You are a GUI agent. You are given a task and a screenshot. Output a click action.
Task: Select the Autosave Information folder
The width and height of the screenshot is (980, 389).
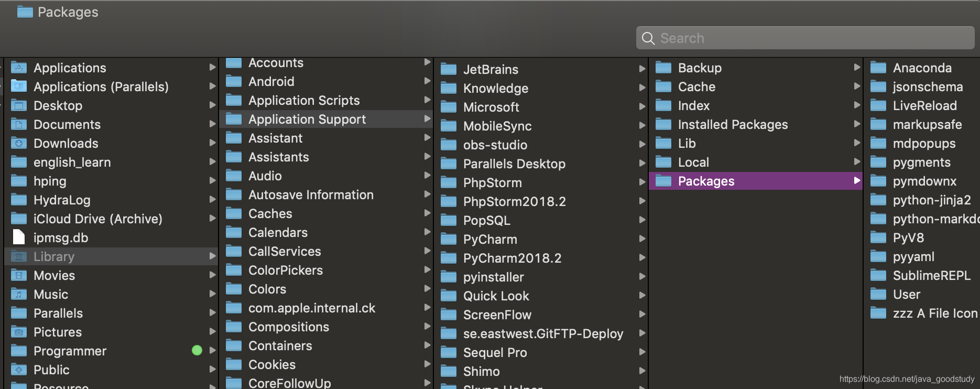tap(326, 194)
